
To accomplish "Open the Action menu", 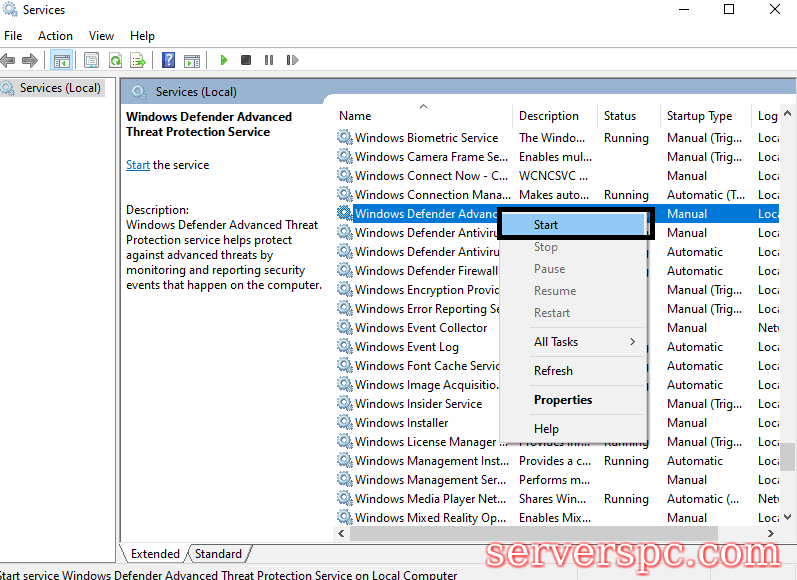I will tap(55, 36).
